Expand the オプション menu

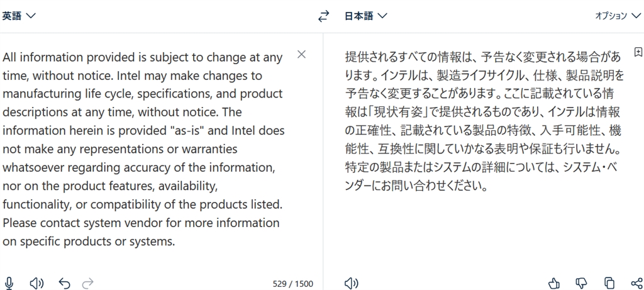tap(619, 16)
